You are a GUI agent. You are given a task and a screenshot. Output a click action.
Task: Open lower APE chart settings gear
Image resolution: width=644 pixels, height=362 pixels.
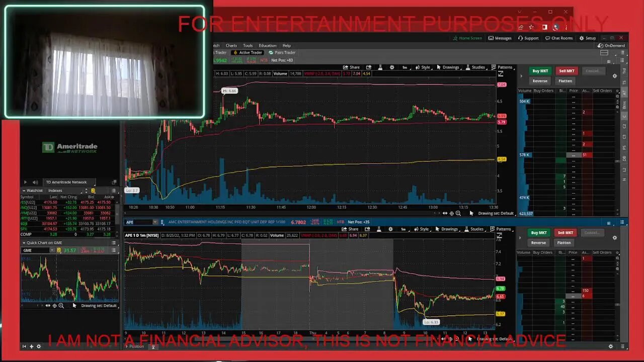390,229
